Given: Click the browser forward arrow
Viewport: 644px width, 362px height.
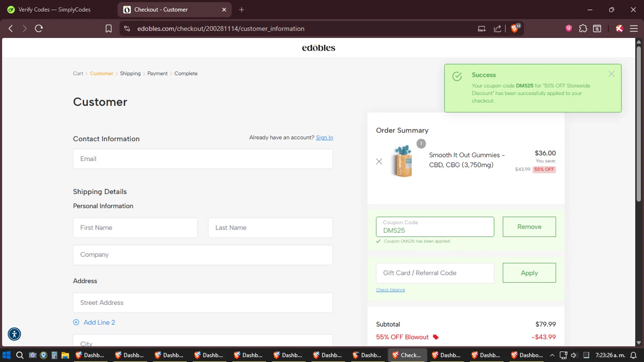Looking at the screenshot, I should pyautogui.click(x=24, y=28).
